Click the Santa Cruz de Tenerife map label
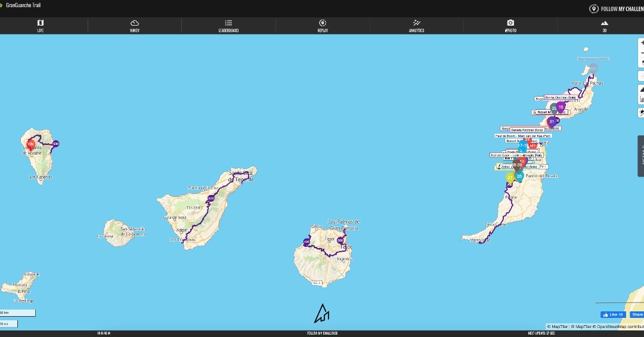644x337 pixels. 241,176
